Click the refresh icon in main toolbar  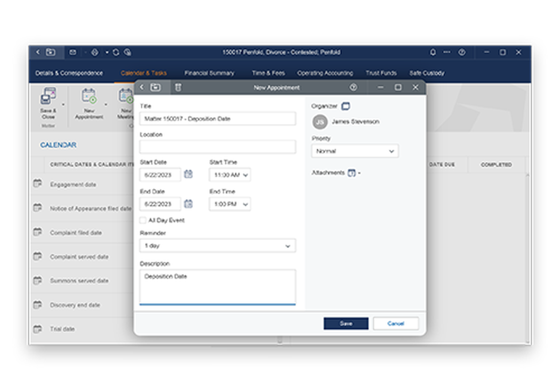(x=116, y=52)
